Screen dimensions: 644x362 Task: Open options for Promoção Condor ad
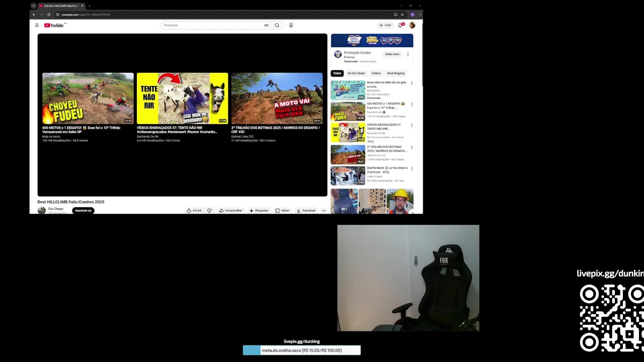408,54
